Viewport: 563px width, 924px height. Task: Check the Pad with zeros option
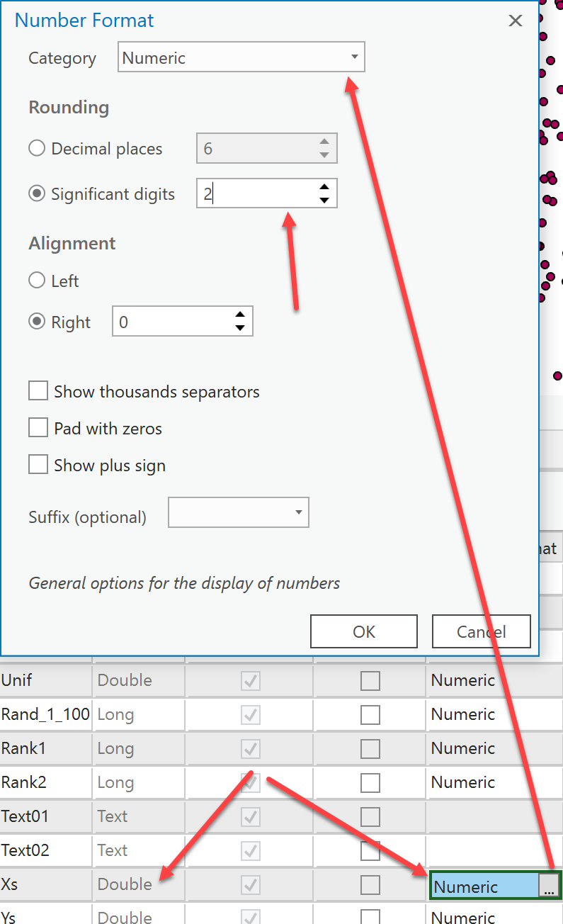pos(38,428)
